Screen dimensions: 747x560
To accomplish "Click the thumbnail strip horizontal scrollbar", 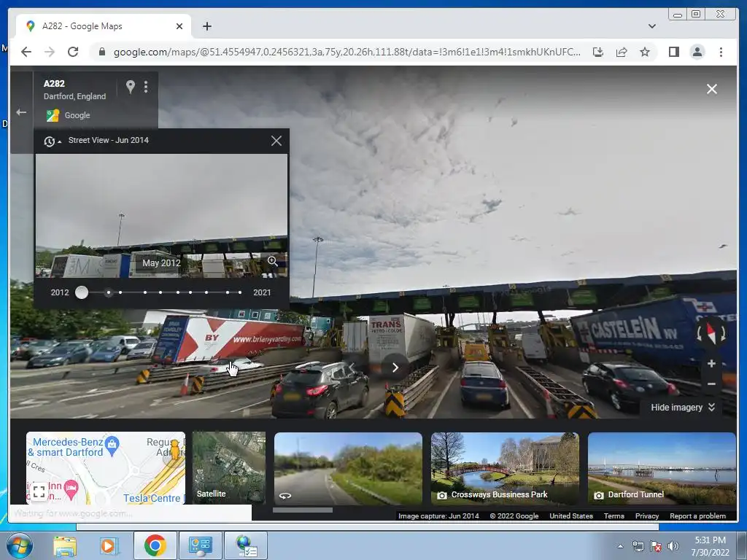I will tap(303, 510).
